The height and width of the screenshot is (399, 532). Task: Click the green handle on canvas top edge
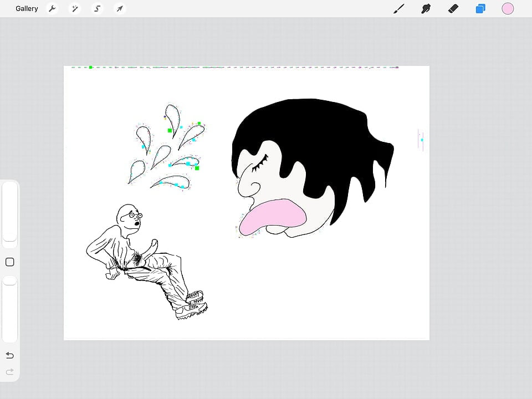[90, 67]
